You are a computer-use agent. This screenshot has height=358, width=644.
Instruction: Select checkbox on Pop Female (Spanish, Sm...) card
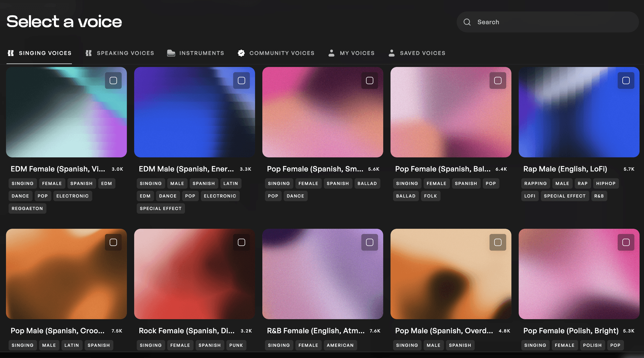370,81
